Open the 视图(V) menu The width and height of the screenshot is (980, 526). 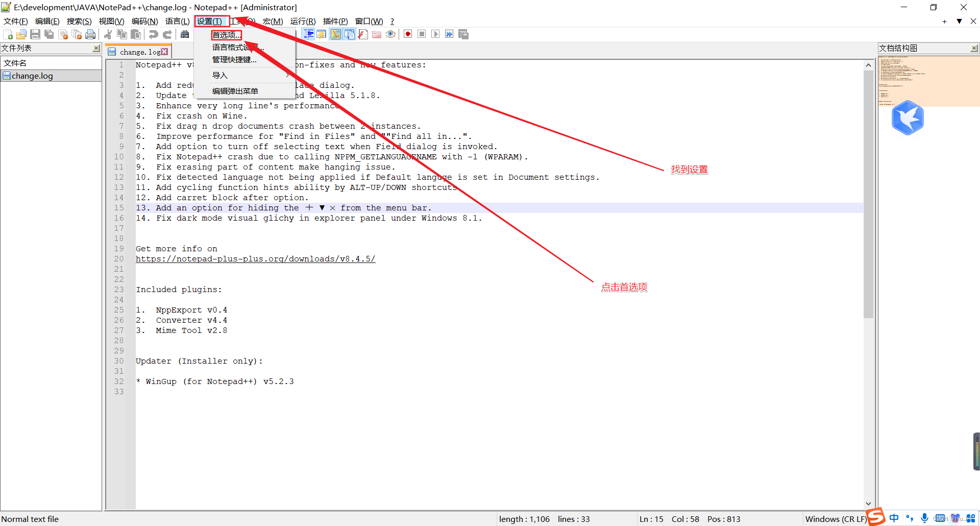pyautogui.click(x=112, y=21)
